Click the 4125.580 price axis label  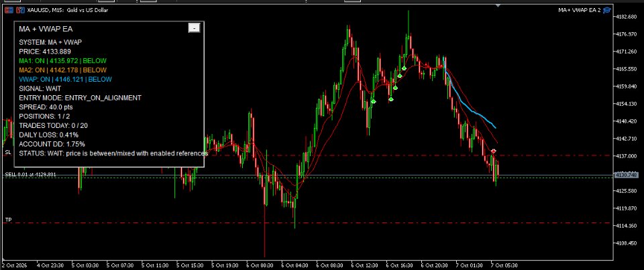pos(627,191)
